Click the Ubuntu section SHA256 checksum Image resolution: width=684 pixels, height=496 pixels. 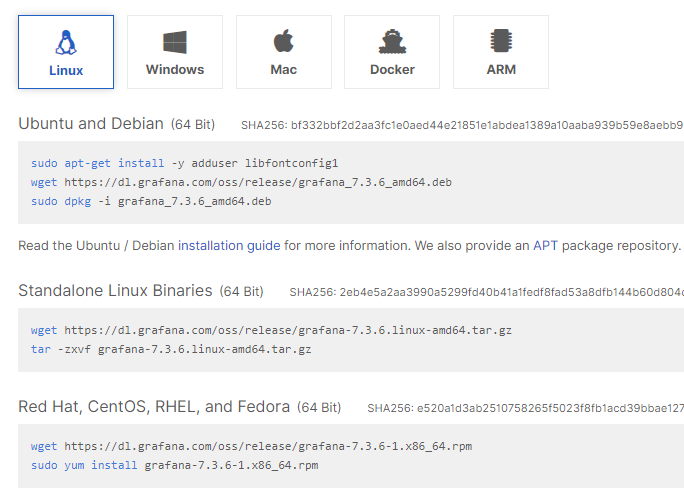coord(462,125)
